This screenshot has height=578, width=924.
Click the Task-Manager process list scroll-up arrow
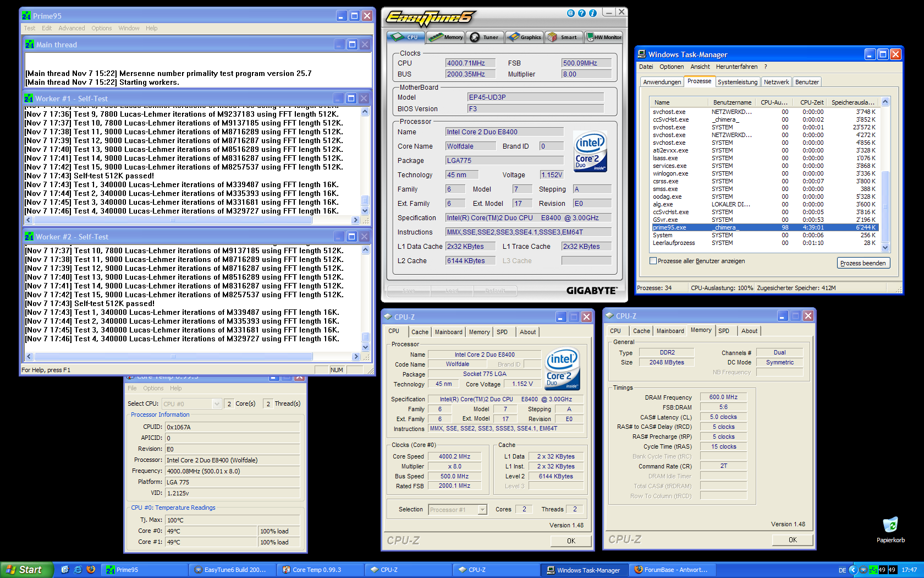(885, 102)
